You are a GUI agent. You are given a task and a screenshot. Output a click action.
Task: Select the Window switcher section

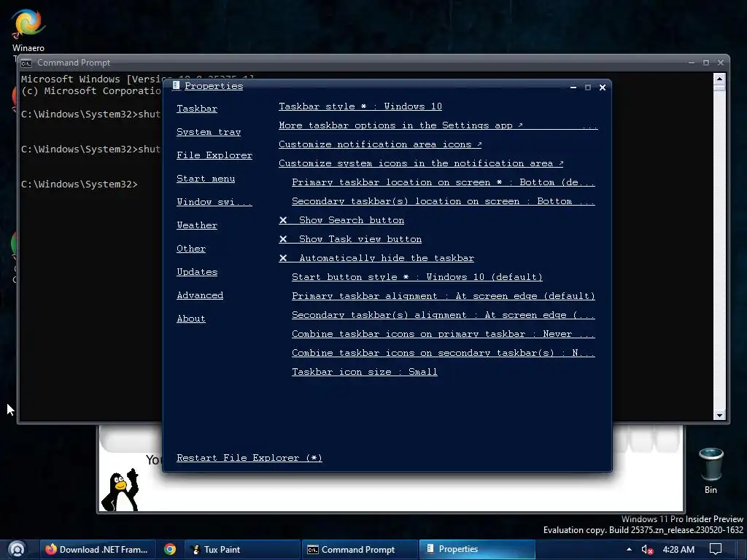[x=214, y=202]
